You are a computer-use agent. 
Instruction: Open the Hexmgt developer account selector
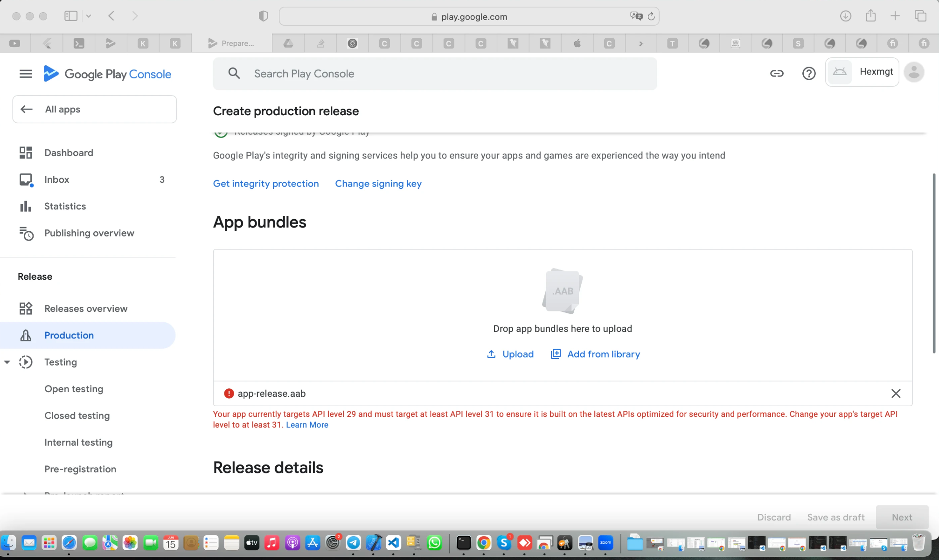pos(862,72)
